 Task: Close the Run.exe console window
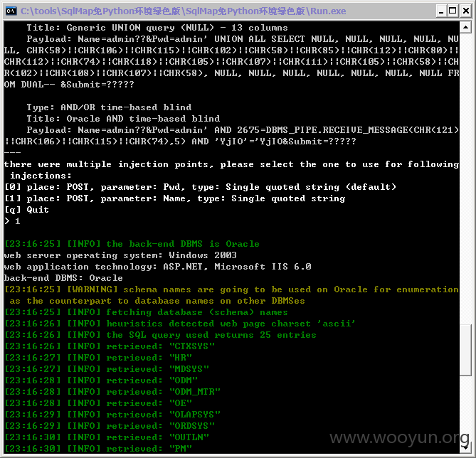pyautogui.click(x=465, y=11)
